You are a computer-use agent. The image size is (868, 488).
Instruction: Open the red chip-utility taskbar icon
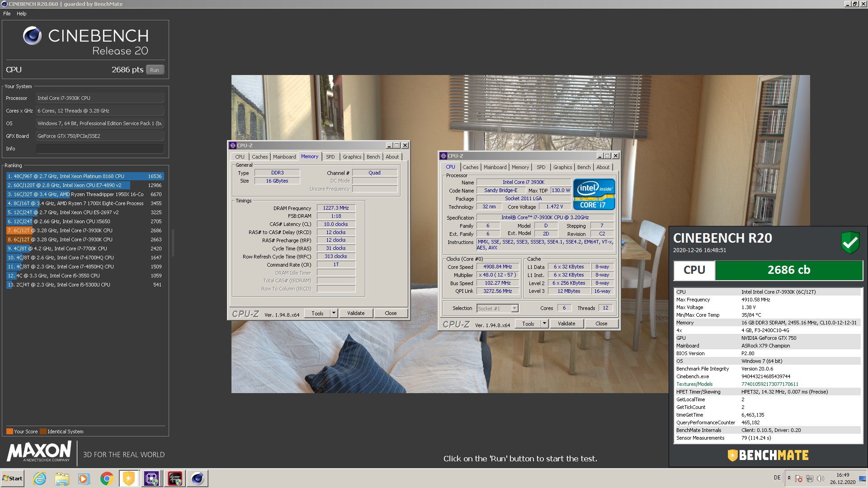[175, 479]
